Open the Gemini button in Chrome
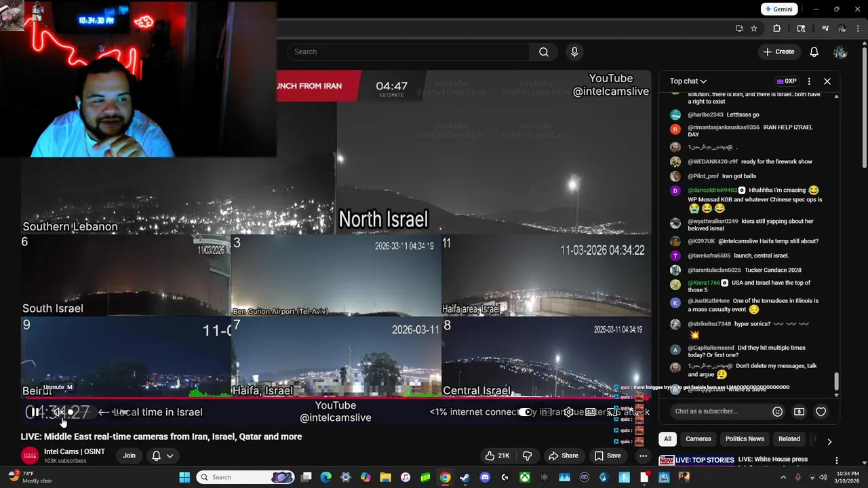 point(778,9)
